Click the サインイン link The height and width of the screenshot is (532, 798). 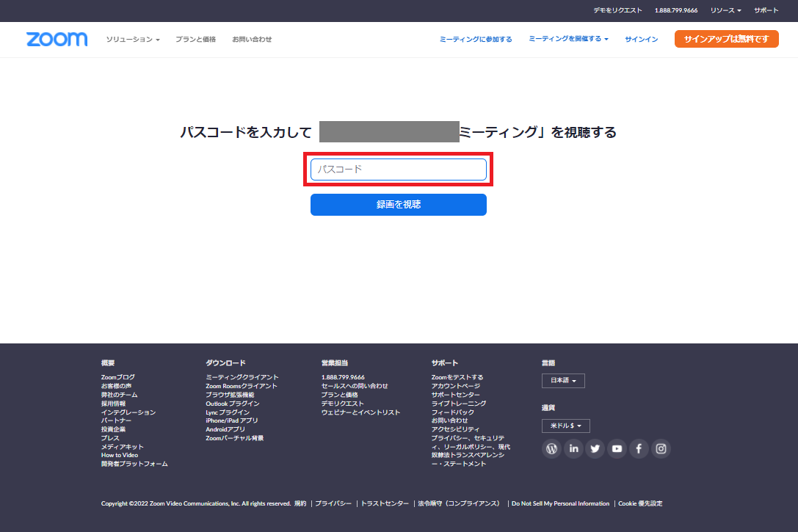641,40
